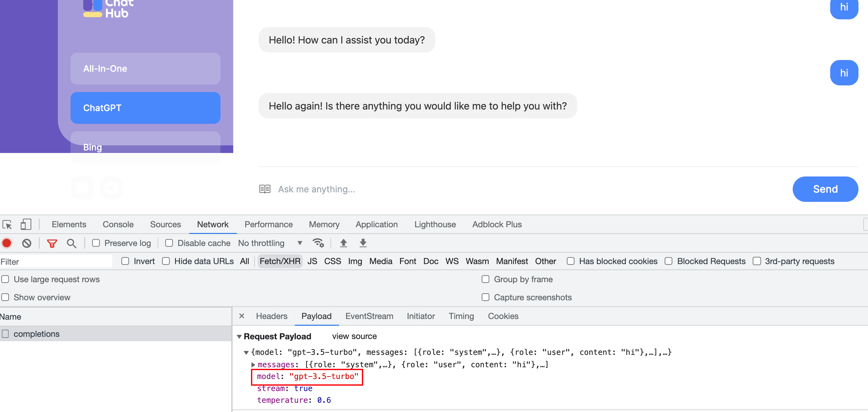This screenshot has width=868, height=412.
Task: Click the ChatHub logo
Action: point(109,9)
